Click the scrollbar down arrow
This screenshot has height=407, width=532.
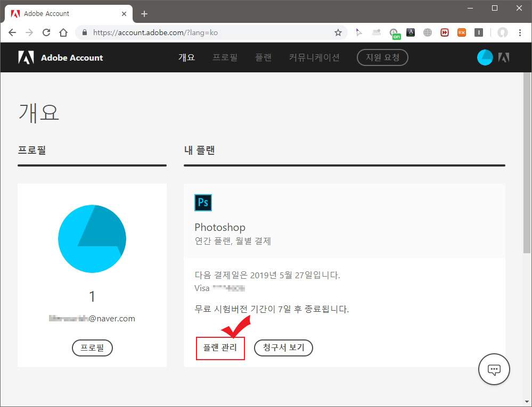point(527,403)
